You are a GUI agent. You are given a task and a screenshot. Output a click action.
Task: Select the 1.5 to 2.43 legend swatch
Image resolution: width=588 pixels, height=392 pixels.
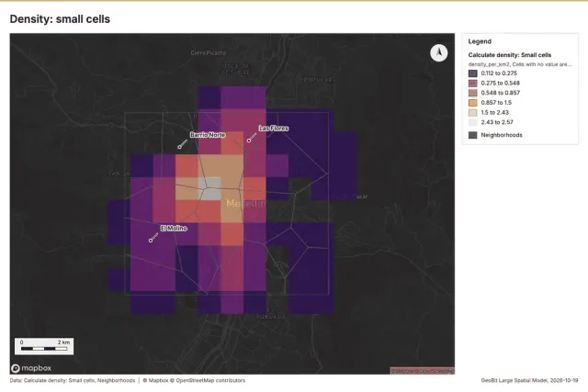click(x=473, y=112)
